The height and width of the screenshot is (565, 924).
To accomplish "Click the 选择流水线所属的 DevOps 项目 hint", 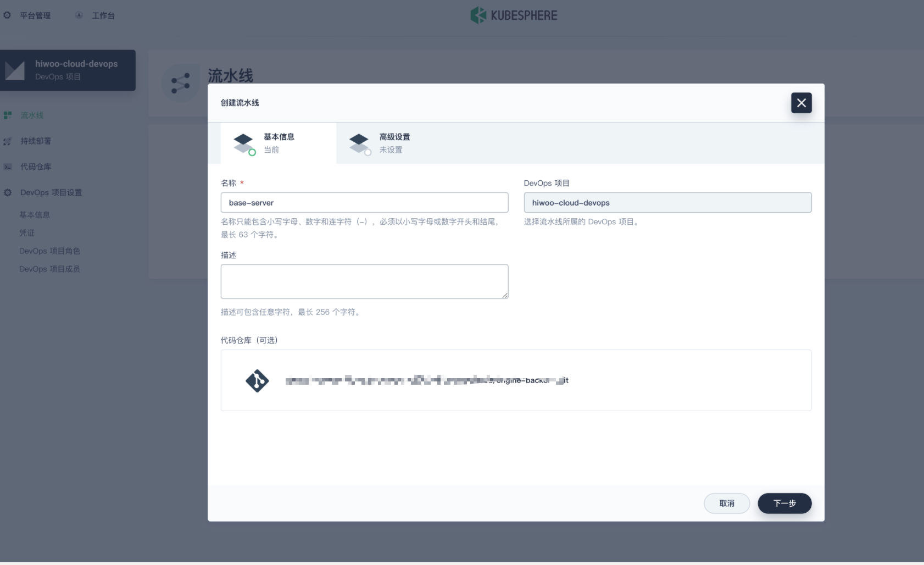I will point(582,222).
